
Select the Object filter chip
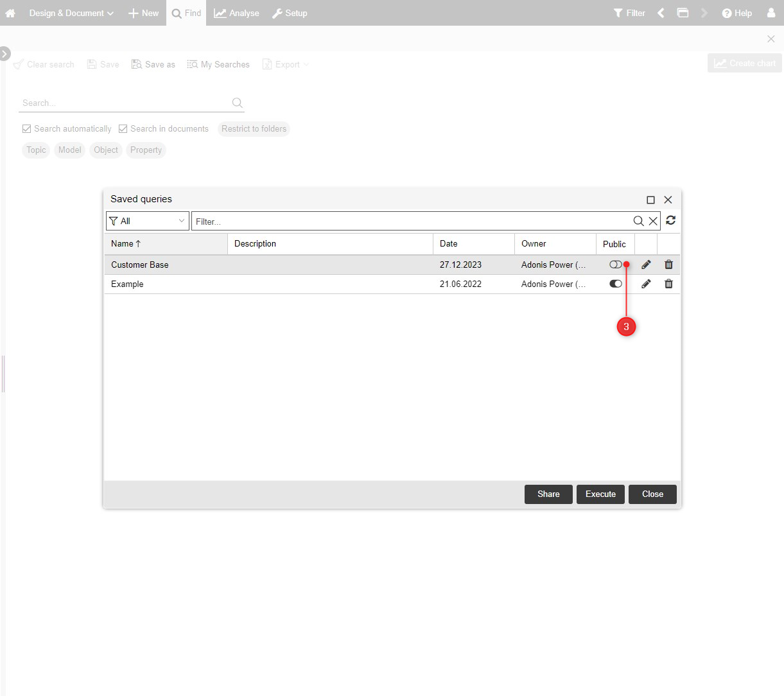click(106, 150)
